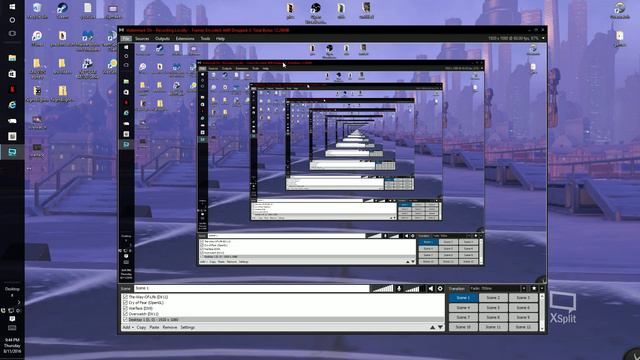Viewport: 640px width, 360px height.
Task: Open the Windows Start menu
Action: (12, 7)
